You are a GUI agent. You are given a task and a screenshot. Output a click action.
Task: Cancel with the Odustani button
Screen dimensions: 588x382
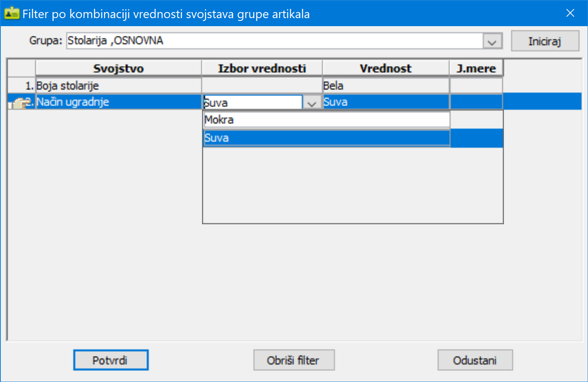point(475,360)
